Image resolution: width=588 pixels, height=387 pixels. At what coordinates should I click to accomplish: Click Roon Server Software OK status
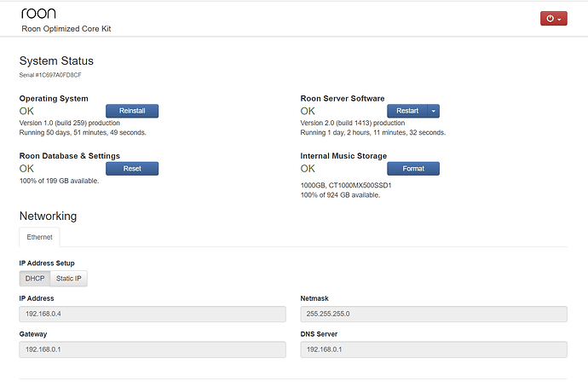pyautogui.click(x=308, y=111)
